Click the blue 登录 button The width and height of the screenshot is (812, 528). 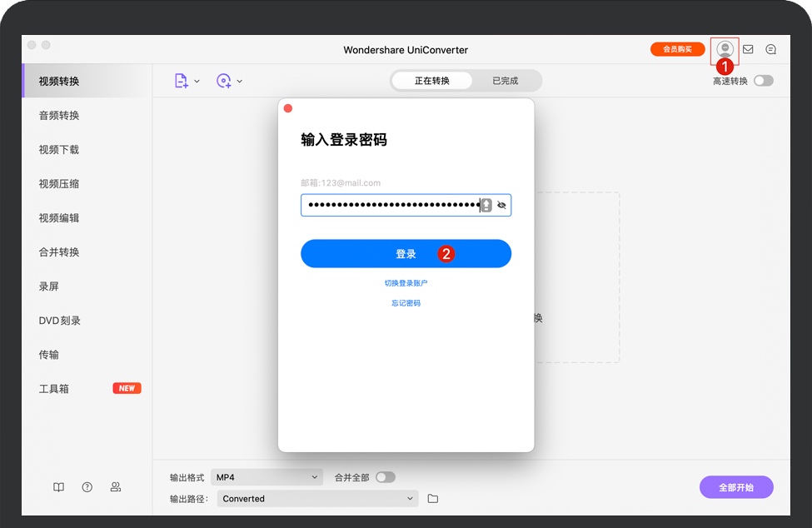click(x=406, y=254)
